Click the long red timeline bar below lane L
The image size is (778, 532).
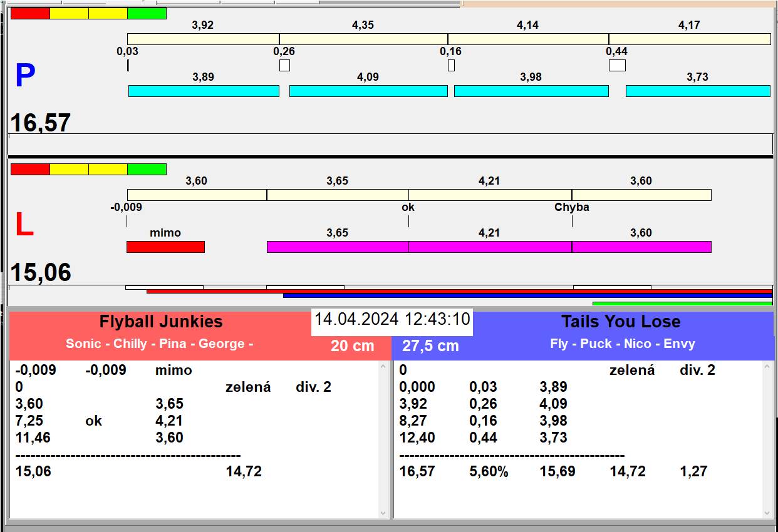tap(459, 291)
